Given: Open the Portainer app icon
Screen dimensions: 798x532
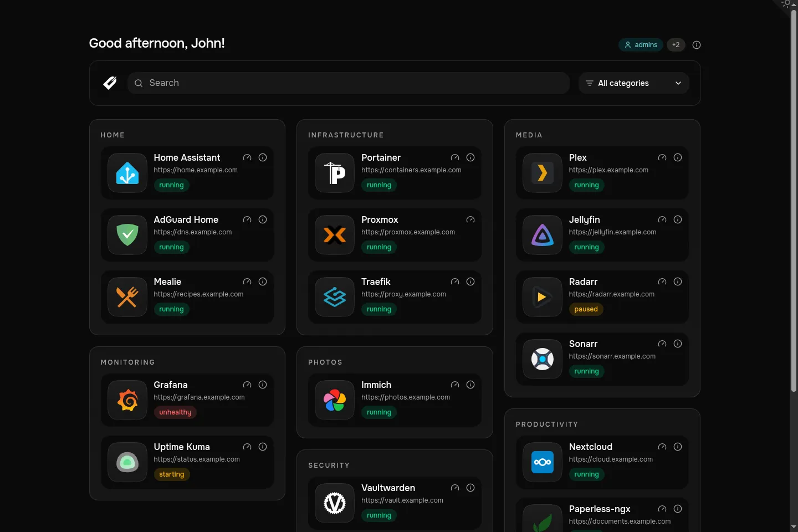Looking at the screenshot, I should click(x=335, y=173).
